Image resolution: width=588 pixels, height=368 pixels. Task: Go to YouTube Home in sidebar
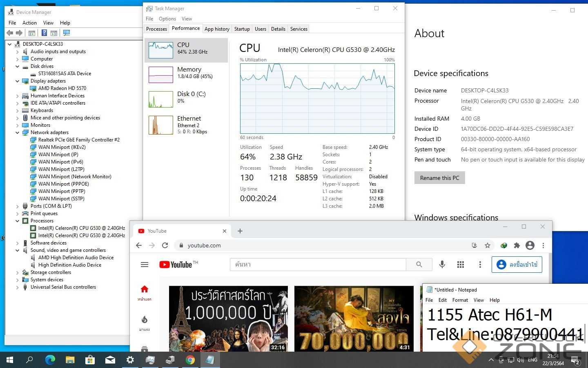145,292
